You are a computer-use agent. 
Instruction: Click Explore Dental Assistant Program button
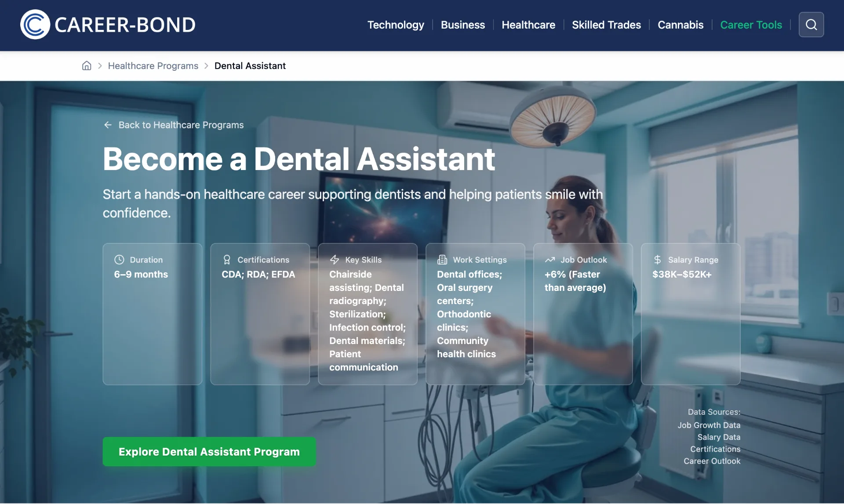pyautogui.click(x=209, y=451)
